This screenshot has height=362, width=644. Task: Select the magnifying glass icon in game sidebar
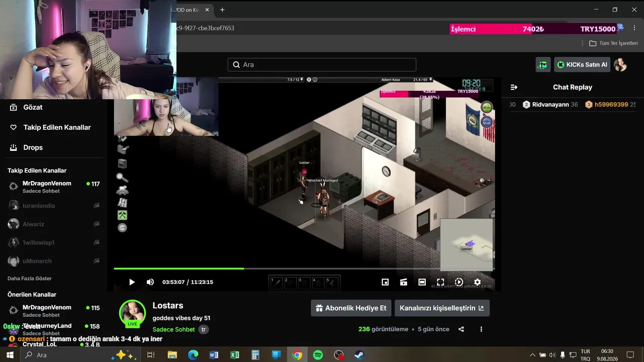(122, 177)
